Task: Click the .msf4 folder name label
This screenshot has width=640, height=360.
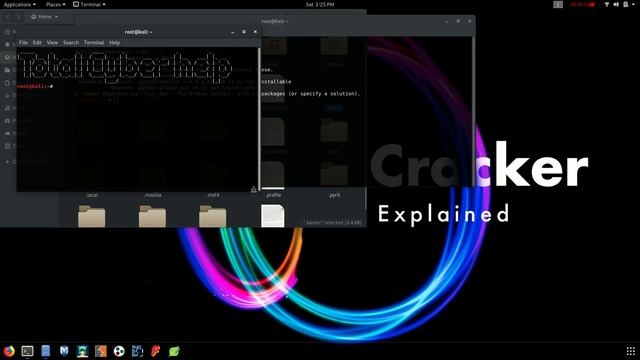Action: pos(213,195)
